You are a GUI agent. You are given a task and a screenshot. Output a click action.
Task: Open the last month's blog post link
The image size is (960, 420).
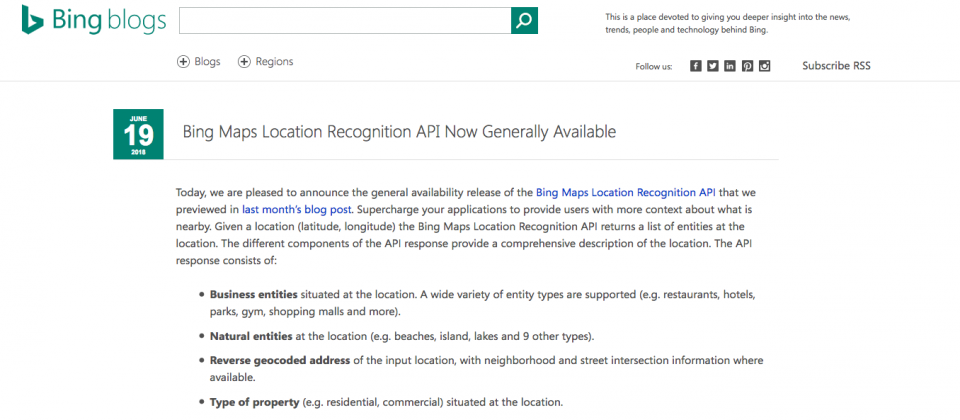point(297,209)
